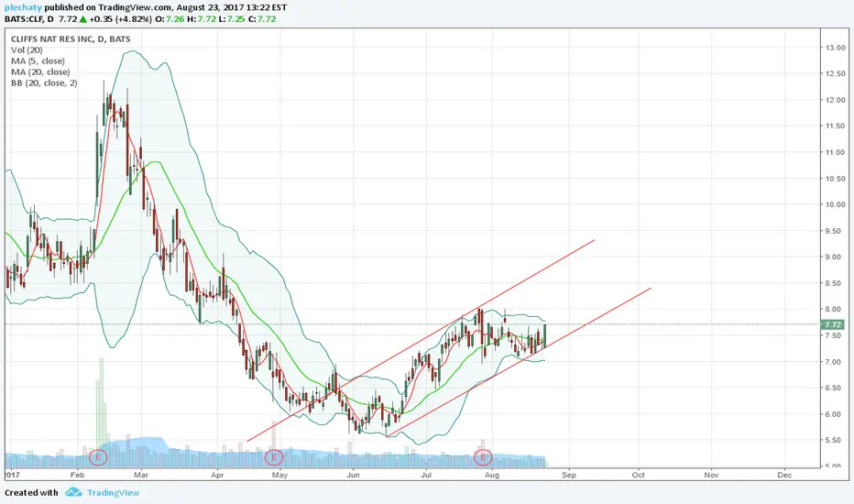Image resolution: width=854 pixels, height=504 pixels.
Task: Select the MA (20, close) indicator label
Action: point(40,71)
